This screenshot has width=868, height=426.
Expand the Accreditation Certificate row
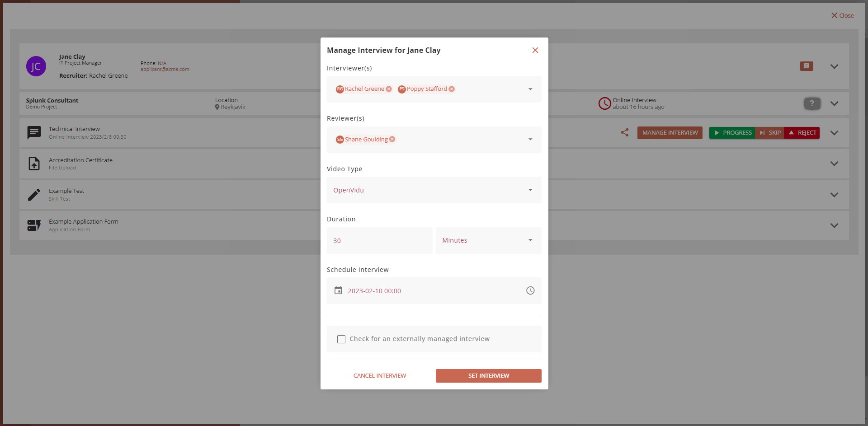(x=834, y=164)
